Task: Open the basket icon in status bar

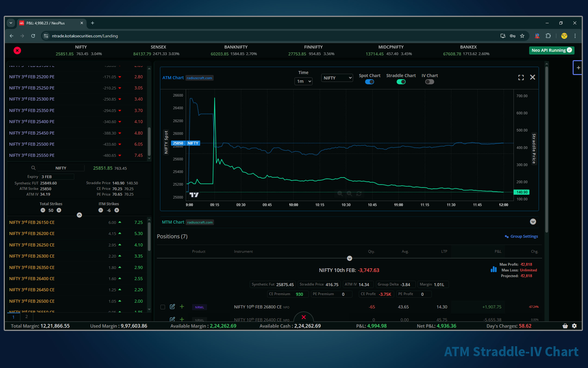Action: point(565,326)
